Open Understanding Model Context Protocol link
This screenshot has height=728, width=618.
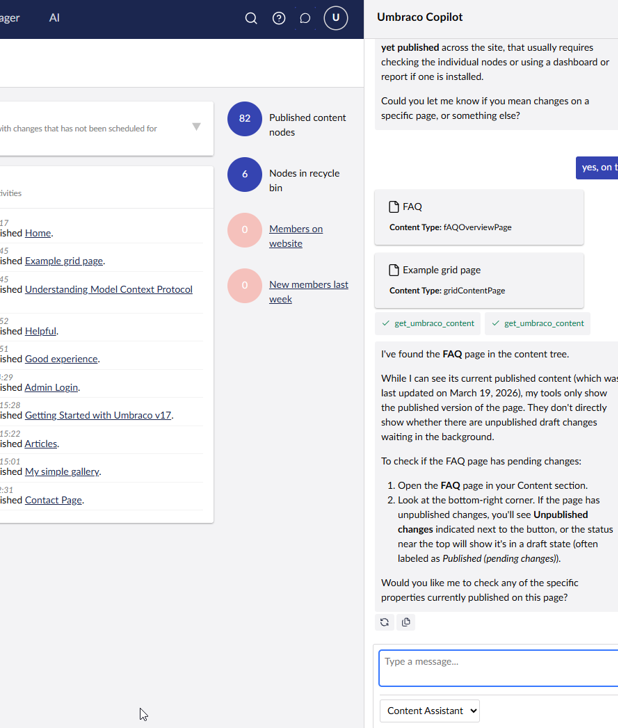[108, 289]
